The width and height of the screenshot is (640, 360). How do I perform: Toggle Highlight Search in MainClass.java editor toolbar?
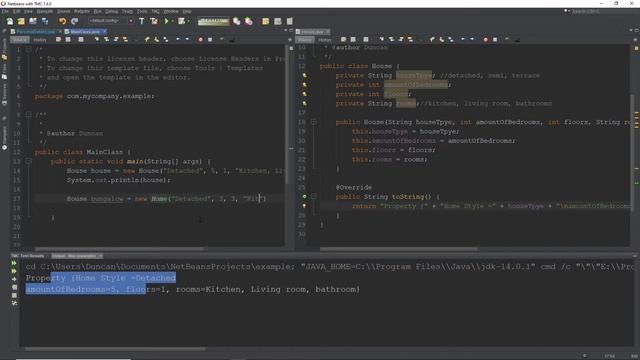pyautogui.click(x=125, y=40)
